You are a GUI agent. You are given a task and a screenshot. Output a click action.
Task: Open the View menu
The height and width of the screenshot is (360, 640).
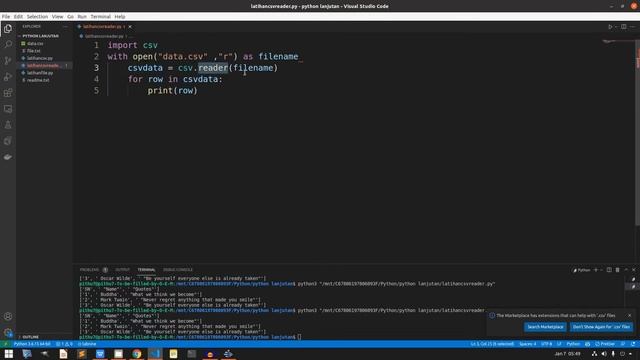tap(58, 17)
